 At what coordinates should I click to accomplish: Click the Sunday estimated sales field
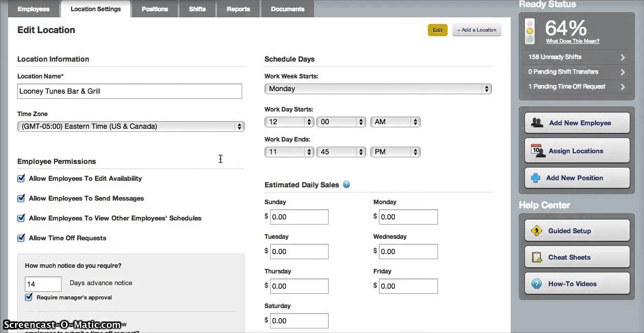click(x=299, y=217)
